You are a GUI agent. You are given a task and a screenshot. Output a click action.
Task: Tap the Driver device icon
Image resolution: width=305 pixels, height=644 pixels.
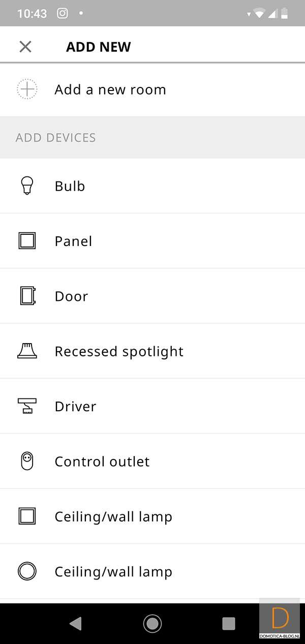27,406
